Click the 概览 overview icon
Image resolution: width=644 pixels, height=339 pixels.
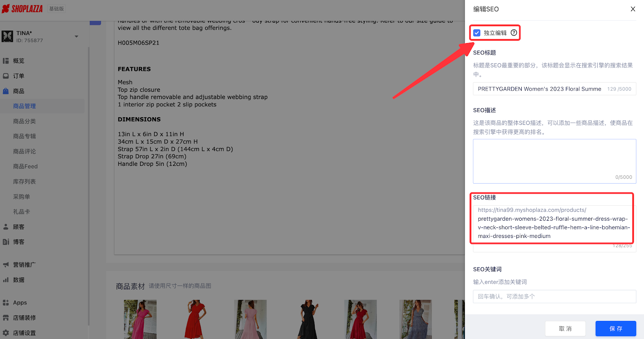(x=6, y=61)
